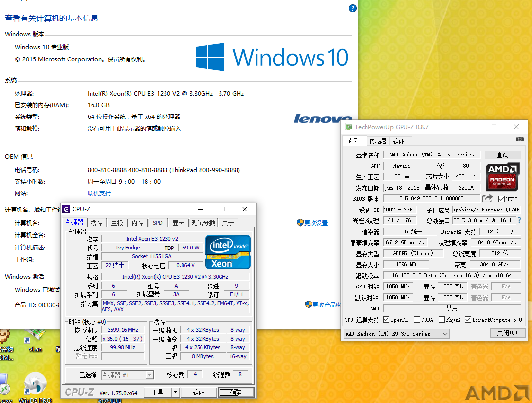
Task: Click the 带宽 384.0 GB/s value
Action: click(495, 265)
